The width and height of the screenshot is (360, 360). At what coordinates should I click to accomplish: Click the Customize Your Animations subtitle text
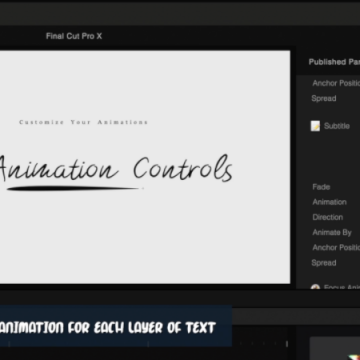pos(83,122)
